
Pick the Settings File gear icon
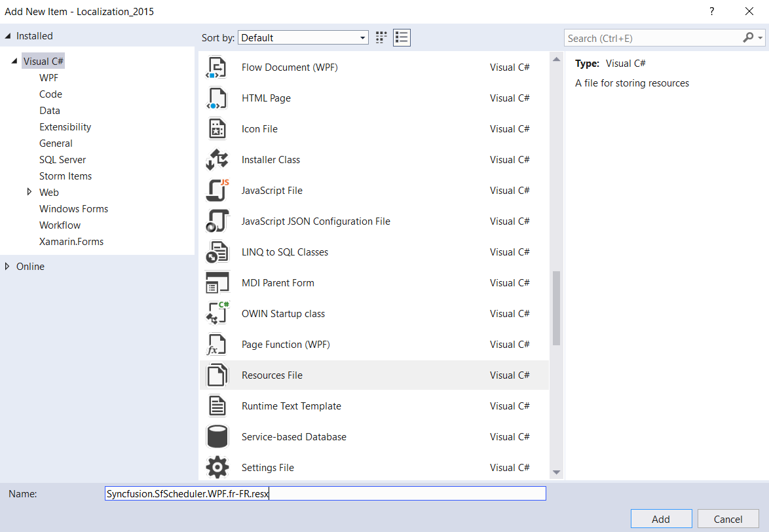click(x=217, y=467)
